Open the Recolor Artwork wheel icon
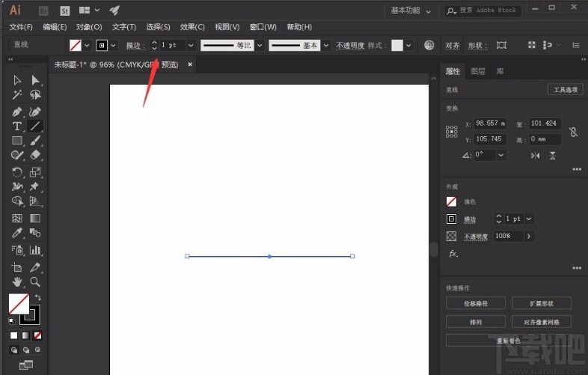The width and height of the screenshot is (588, 375). [429, 46]
